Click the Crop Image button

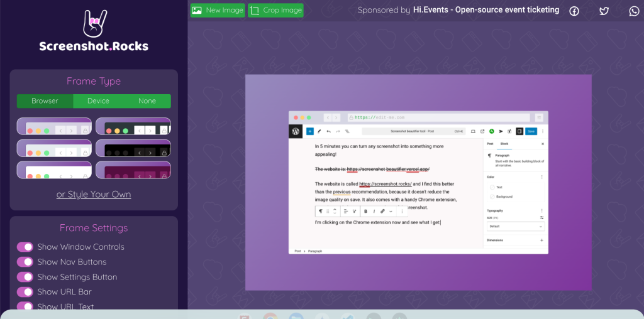pos(275,10)
